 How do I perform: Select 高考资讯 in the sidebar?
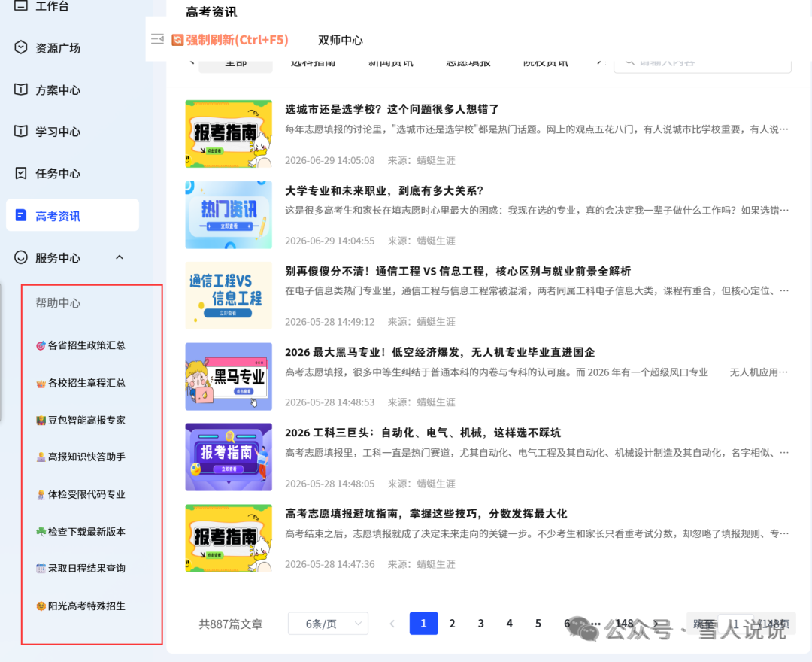click(x=72, y=215)
